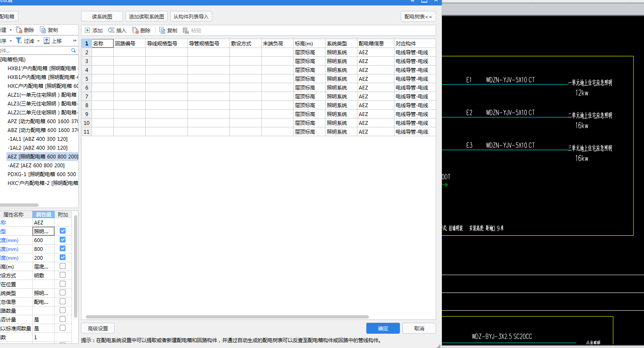Click row number 5 header

click(87, 79)
